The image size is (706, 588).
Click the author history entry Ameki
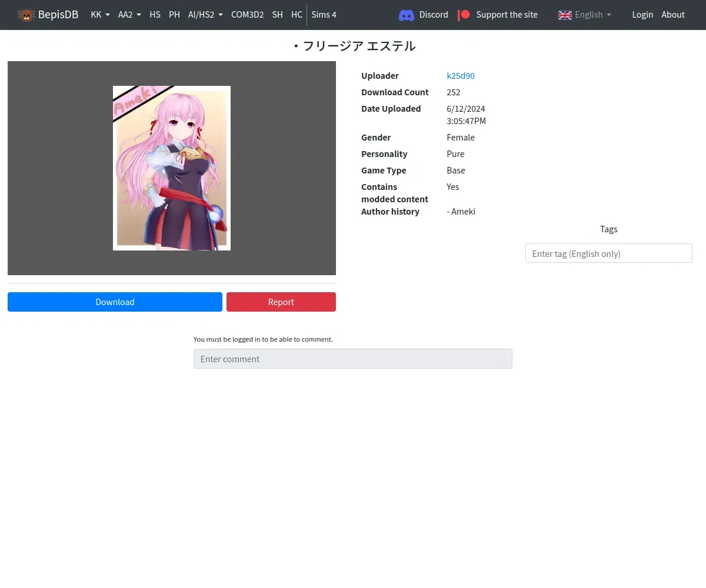[x=461, y=212]
